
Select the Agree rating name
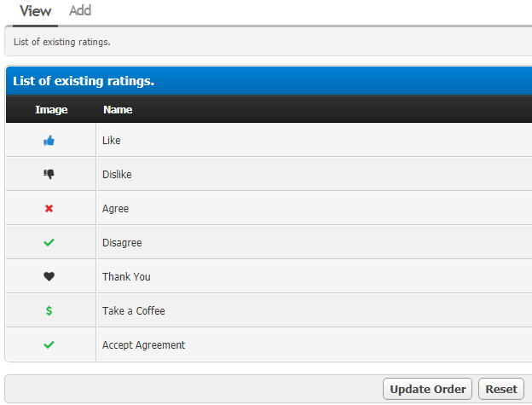(x=115, y=209)
